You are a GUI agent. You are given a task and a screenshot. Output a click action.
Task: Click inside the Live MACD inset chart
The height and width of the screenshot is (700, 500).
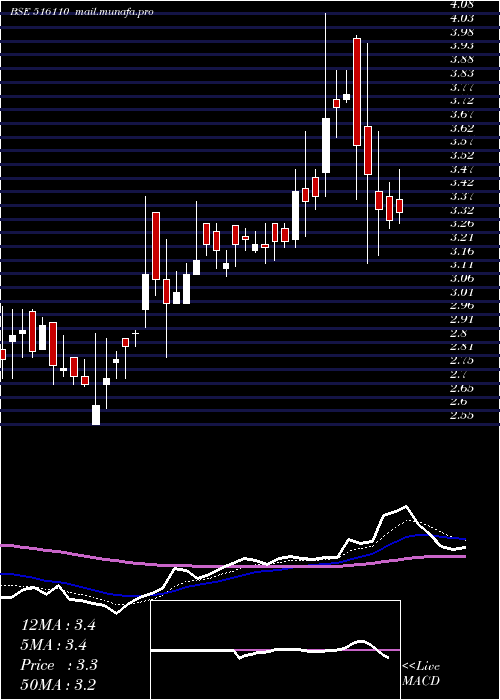275,650
